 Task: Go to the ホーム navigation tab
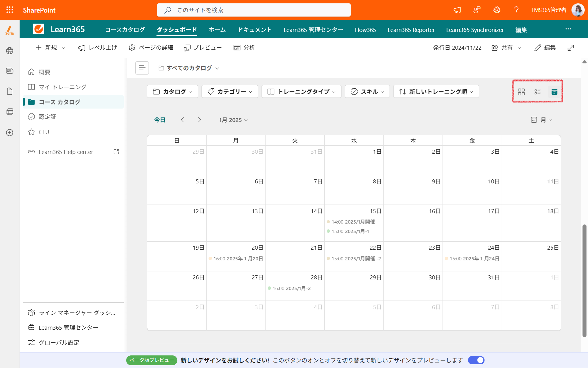[x=217, y=30]
